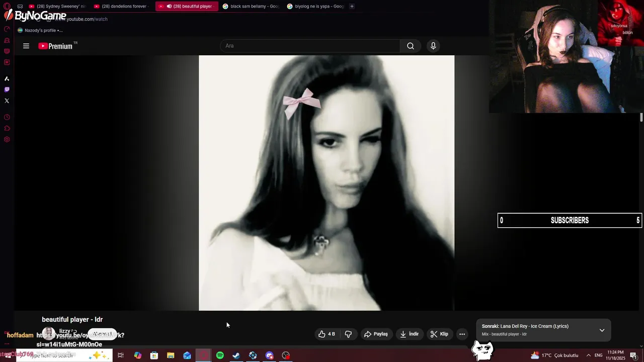Click the video title beautiful player - ldr
The height and width of the screenshot is (362, 644).
pyautogui.click(x=72, y=319)
